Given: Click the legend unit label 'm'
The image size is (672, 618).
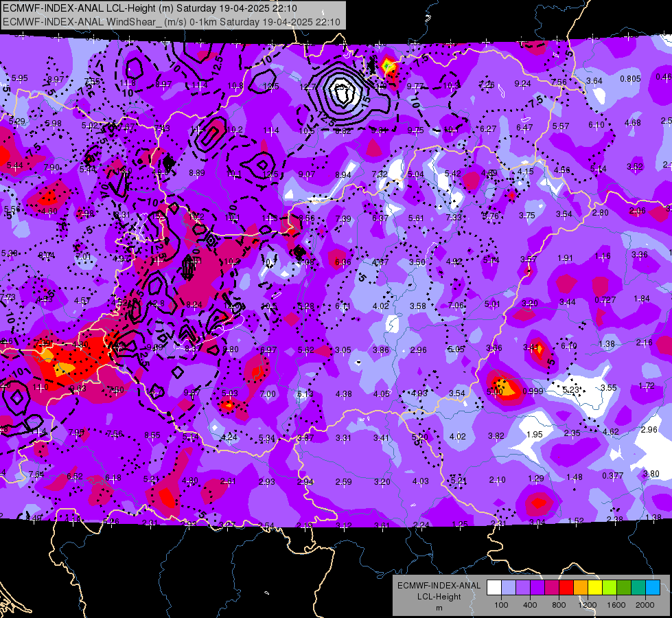Looking at the screenshot, I should [439, 608].
